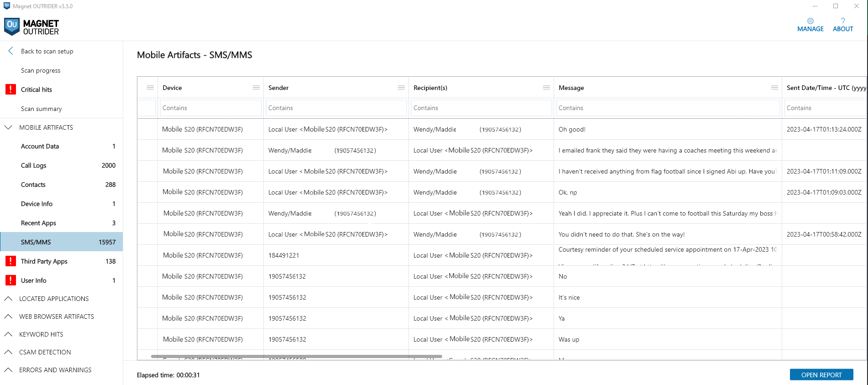
Task: Click the red alert icon beside User Info
Action: [x=10, y=280]
